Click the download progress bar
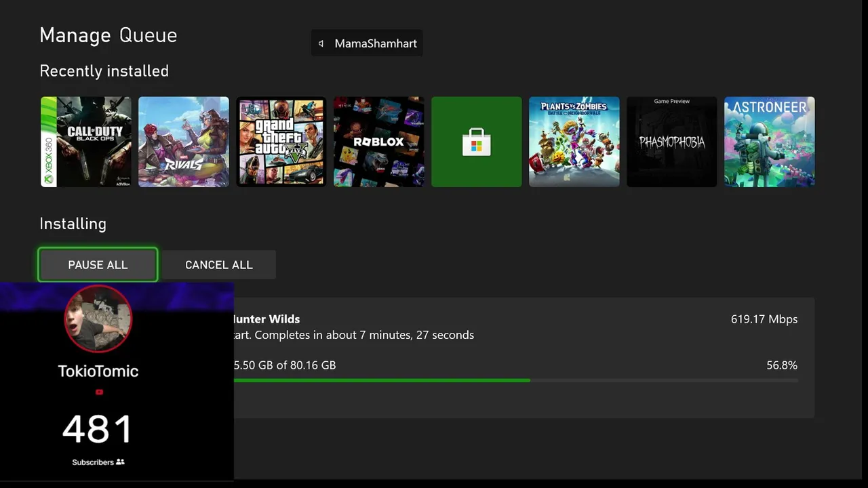This screenshot has width=868, height=488. click(x=515, y=381)
